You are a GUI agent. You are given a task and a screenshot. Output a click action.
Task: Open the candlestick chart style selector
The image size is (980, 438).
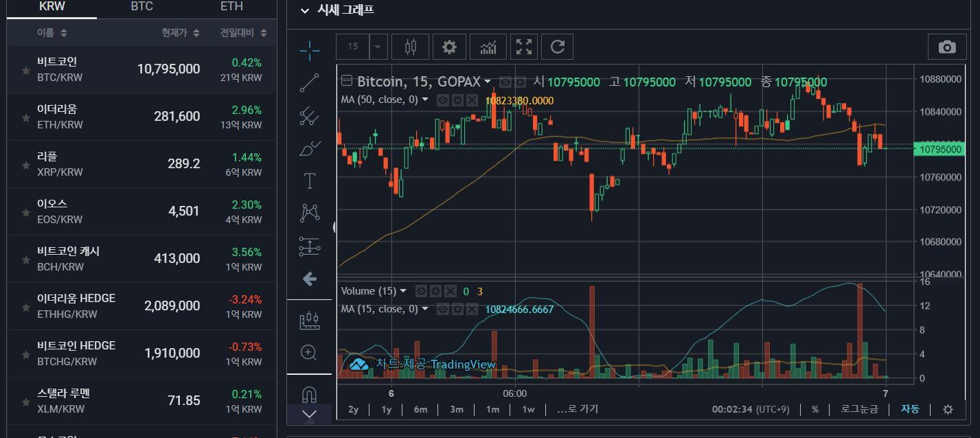(x=411, y=47)
